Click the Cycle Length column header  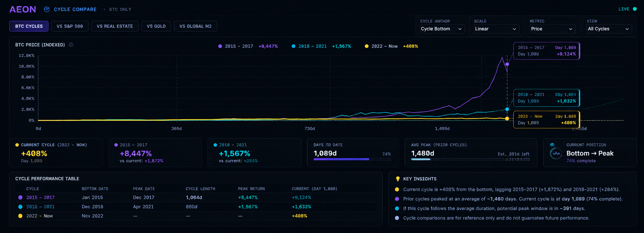point(200,189)
